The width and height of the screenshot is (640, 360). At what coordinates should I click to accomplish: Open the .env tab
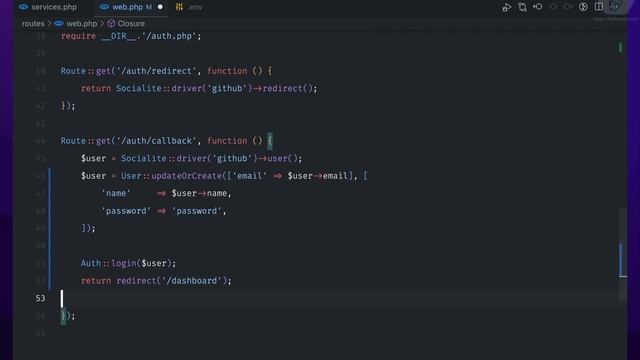coord(195,7)
